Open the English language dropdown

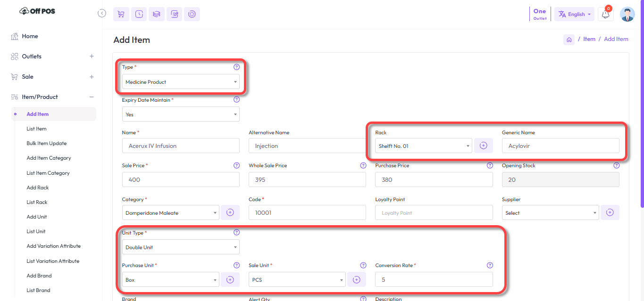tap(575, 14)
